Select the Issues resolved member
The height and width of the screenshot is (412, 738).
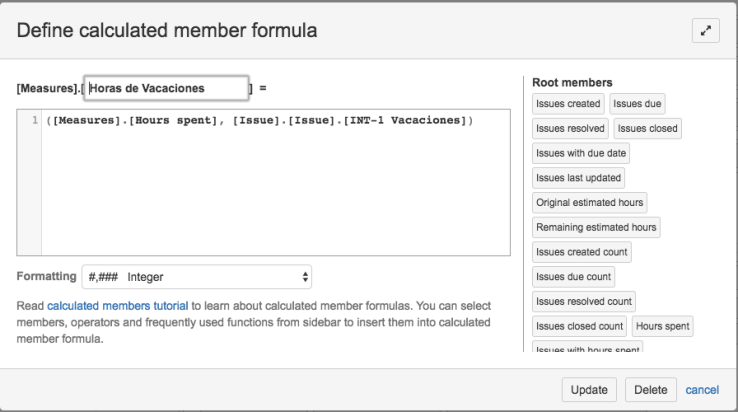click(x=570, y=128)
